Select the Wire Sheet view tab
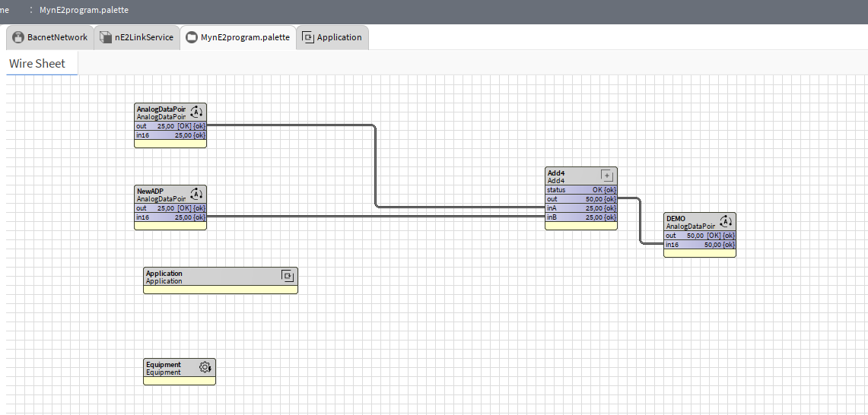The width and height of the screenshot is (868, 415). (37, 64)
